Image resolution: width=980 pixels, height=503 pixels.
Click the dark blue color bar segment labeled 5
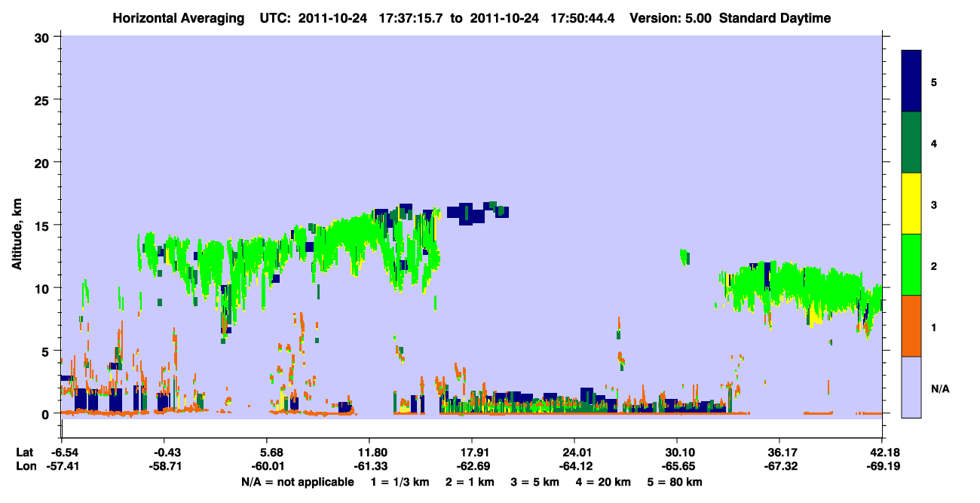tap(911, 81)
